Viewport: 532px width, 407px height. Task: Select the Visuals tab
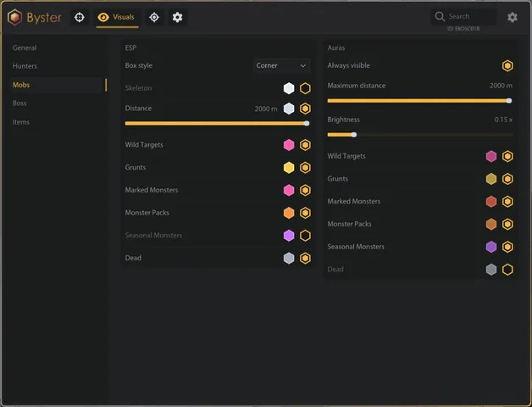click(x=118, y=17)
